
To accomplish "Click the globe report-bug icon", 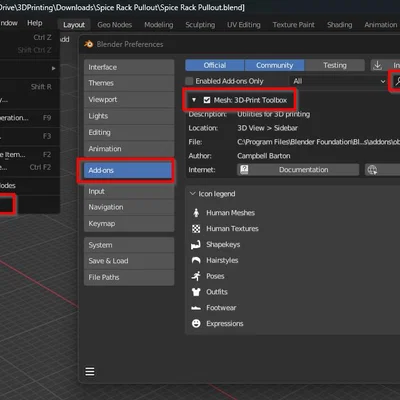I will point(372,170).
